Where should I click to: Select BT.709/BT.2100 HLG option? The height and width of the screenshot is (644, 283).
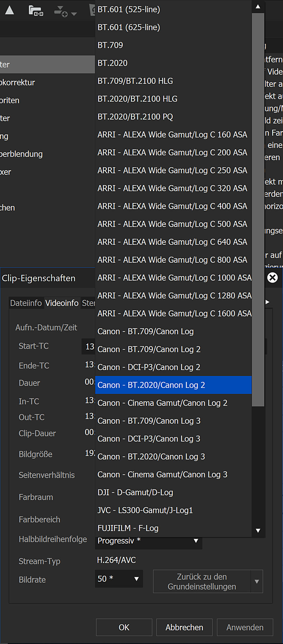[173, 81]
